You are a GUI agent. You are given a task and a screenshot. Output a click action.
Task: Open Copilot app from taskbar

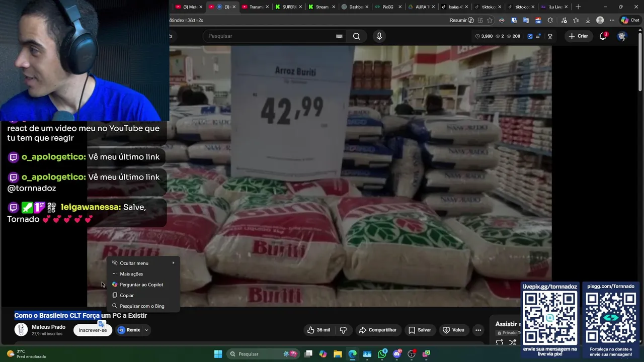323,354
